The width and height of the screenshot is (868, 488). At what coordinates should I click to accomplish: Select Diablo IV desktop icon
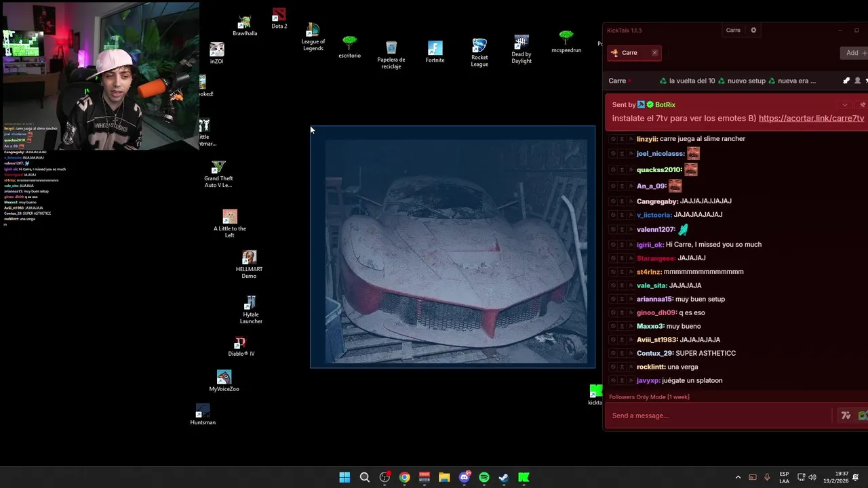tap(241, 347)
